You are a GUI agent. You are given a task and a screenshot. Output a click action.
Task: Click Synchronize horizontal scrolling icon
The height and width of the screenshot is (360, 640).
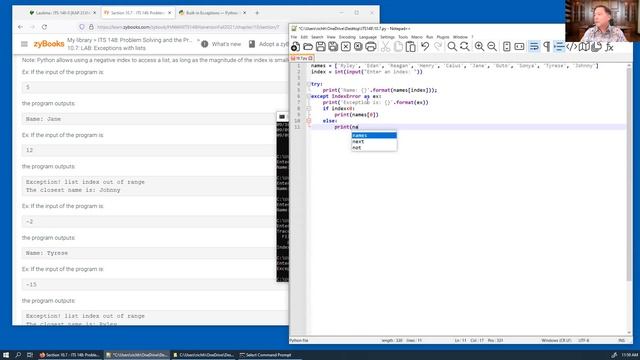point(519,47)
